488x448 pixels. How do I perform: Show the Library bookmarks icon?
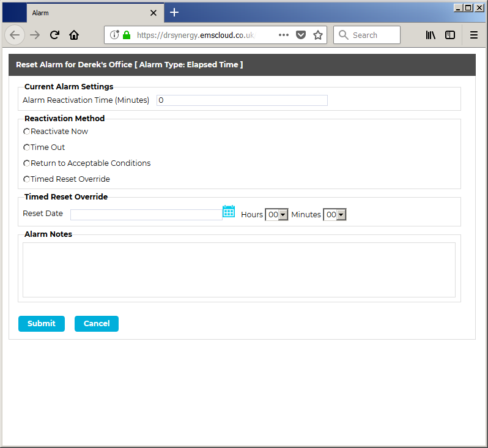(431, 35)
